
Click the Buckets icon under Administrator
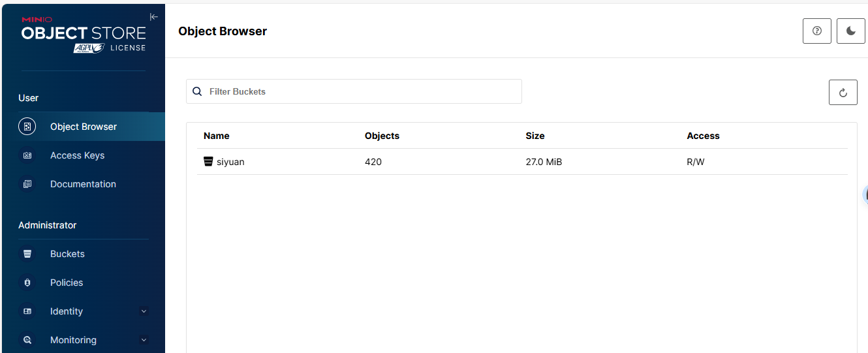27,254
